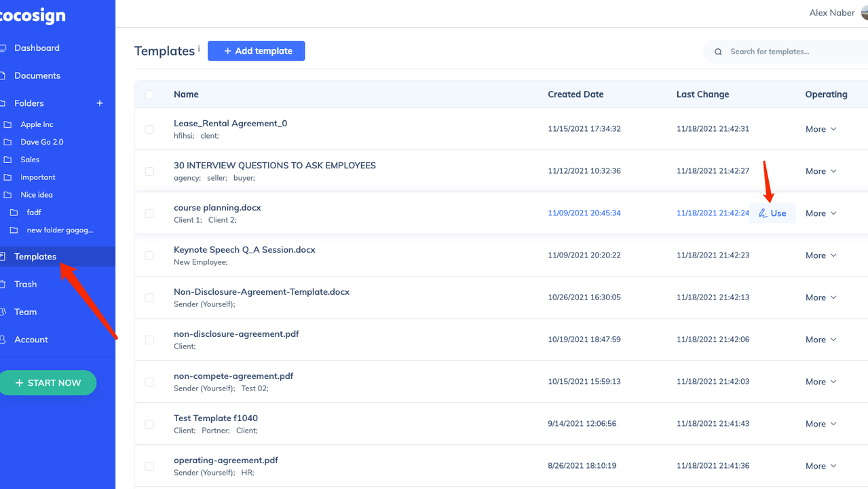Image resolution: width=868 pixels, height=489 pixels.
Task: Click the plus icon beside Folders
Action: (x=100, y=103)
